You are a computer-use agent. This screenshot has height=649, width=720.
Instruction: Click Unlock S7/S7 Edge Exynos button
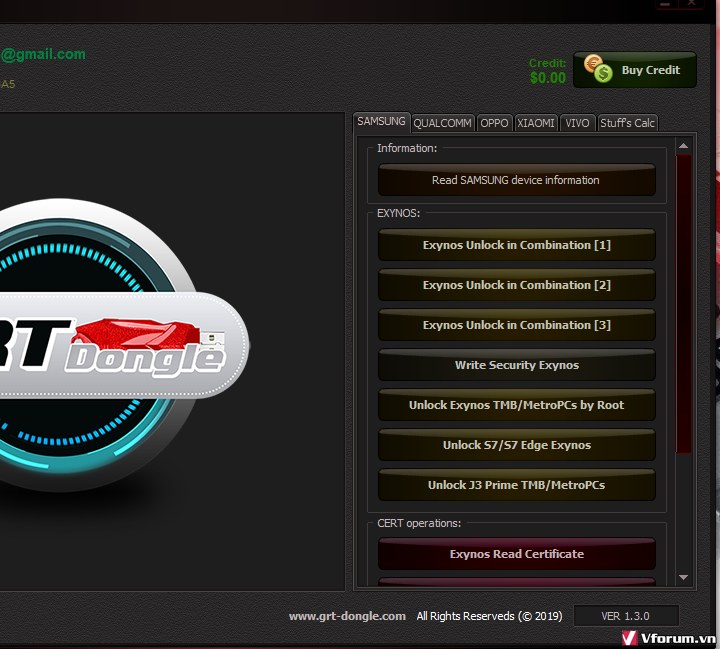[x=517, y=445]
